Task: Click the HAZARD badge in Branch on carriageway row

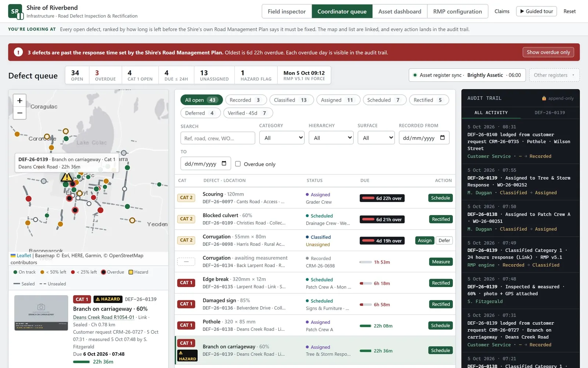Action: pos(187,356)
